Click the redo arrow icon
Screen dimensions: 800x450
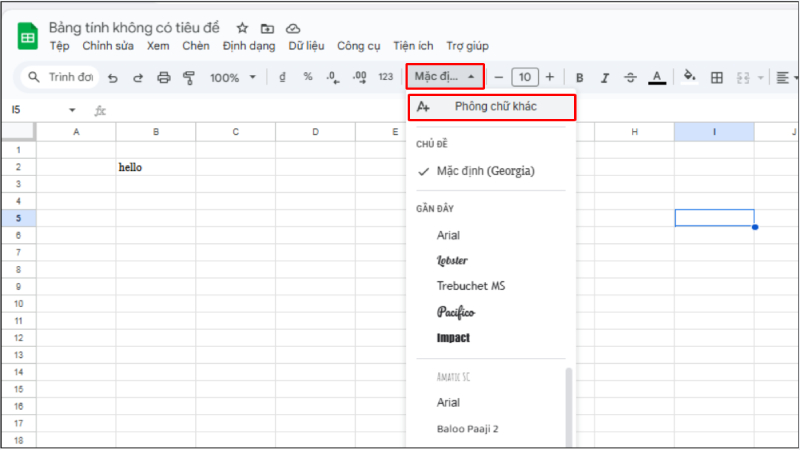[138, 78]
